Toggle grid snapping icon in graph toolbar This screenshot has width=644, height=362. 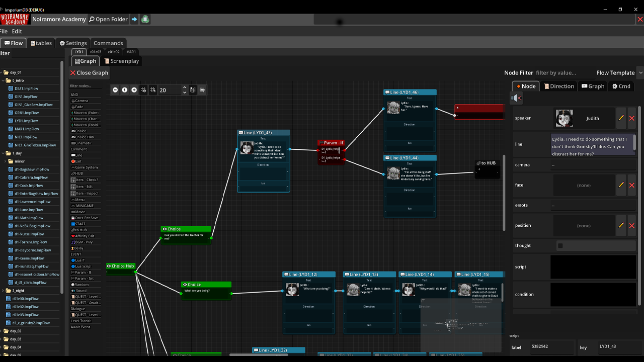click(153, 90)
